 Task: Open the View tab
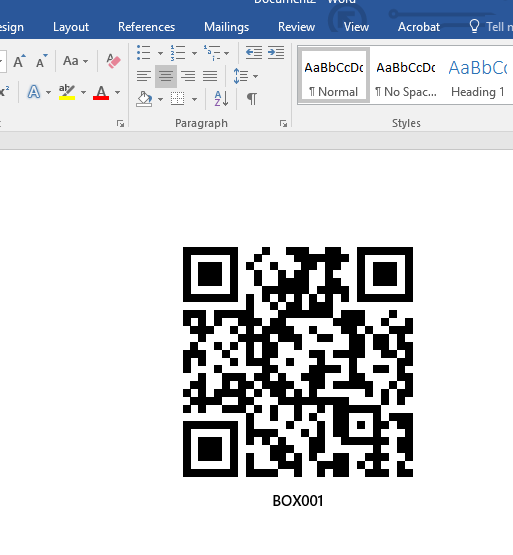click(356, 27)
